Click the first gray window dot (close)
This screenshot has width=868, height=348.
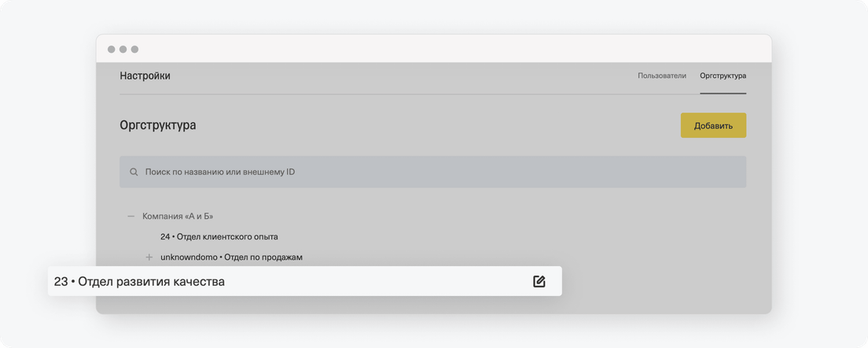[x=112, y=50]
